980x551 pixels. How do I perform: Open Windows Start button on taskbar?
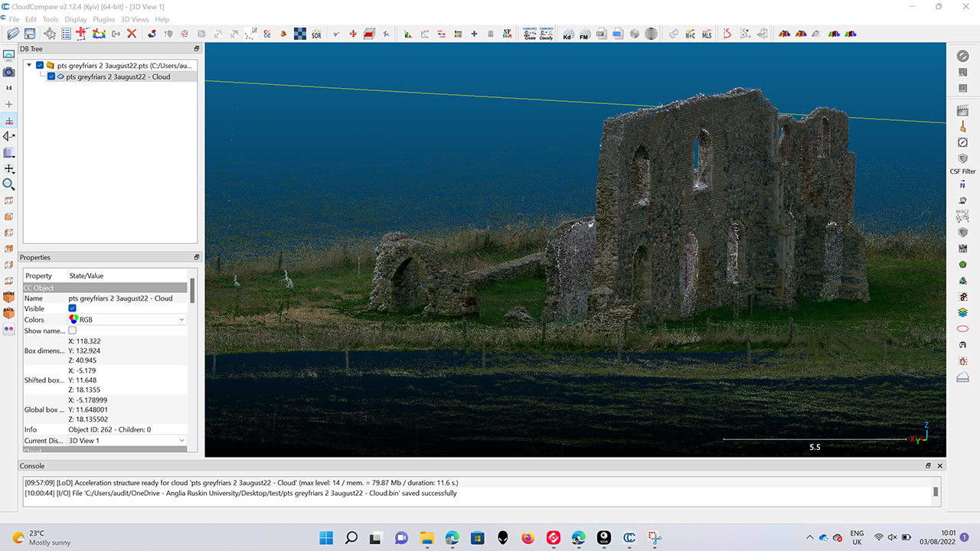[325, 537]
